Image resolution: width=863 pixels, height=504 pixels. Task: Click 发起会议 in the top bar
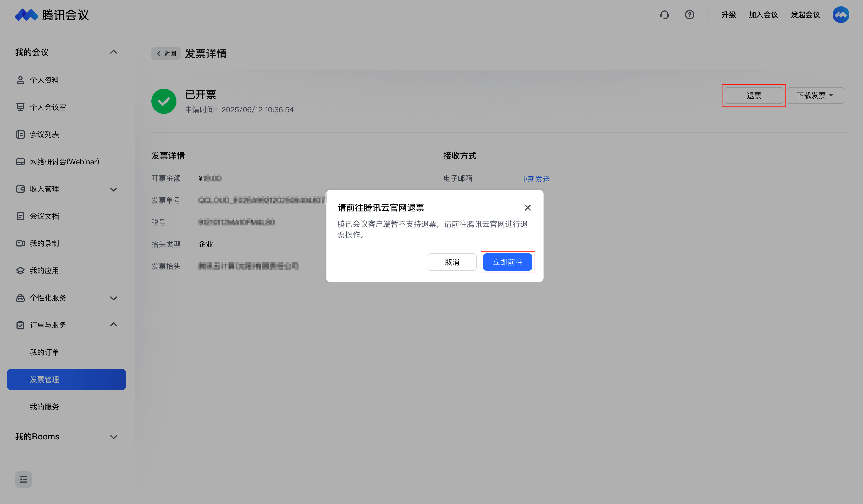tap(805, 15)
